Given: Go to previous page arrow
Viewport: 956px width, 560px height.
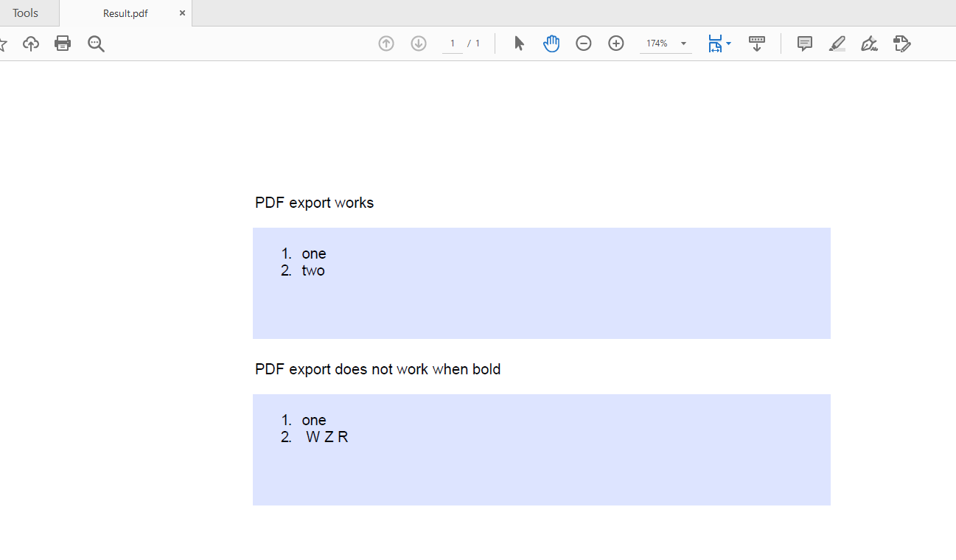Looking at the screenshot, I should coord(386,43).
